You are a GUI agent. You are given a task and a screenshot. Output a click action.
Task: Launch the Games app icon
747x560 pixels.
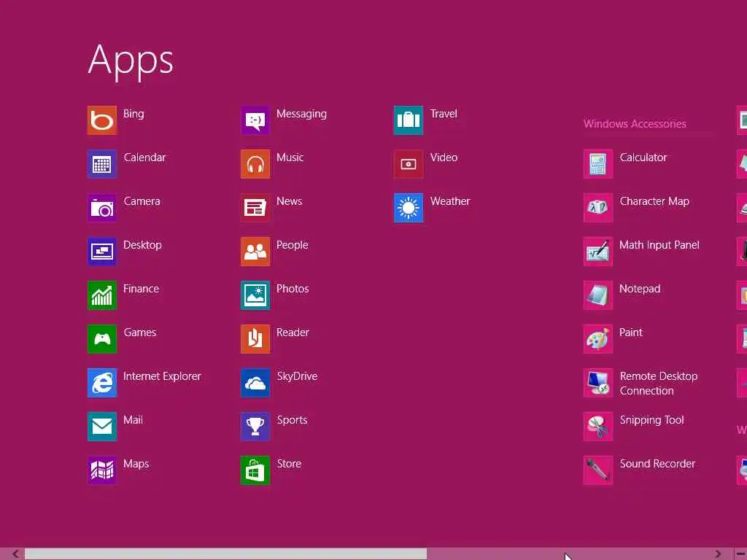point(102,339)
